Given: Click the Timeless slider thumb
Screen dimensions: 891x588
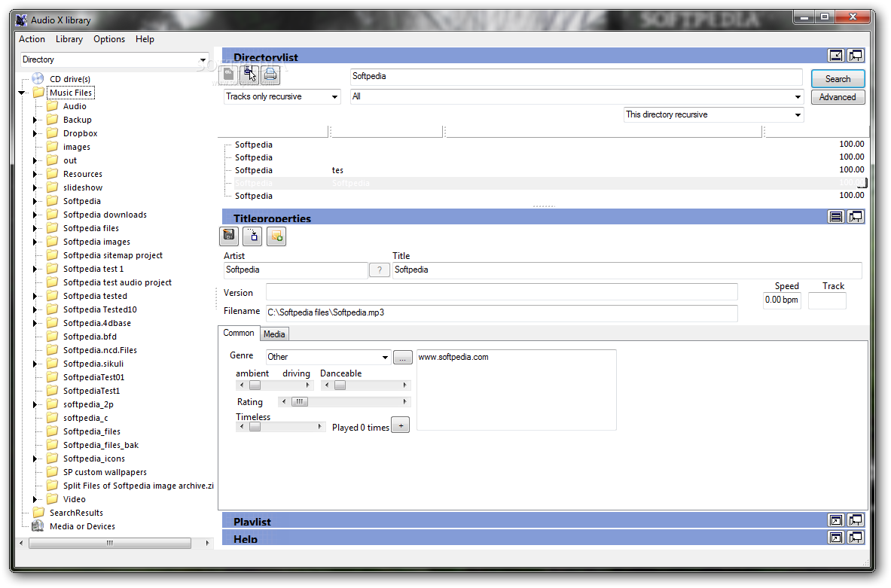Looking at the screenshot, I should coord(255,427).
